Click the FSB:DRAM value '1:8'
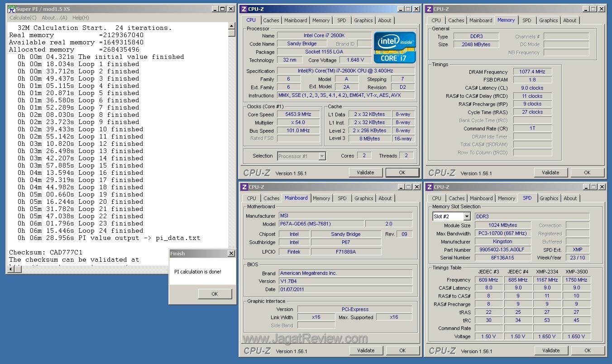This screenshot has width=612, height=364. click(x=532, y=80)
